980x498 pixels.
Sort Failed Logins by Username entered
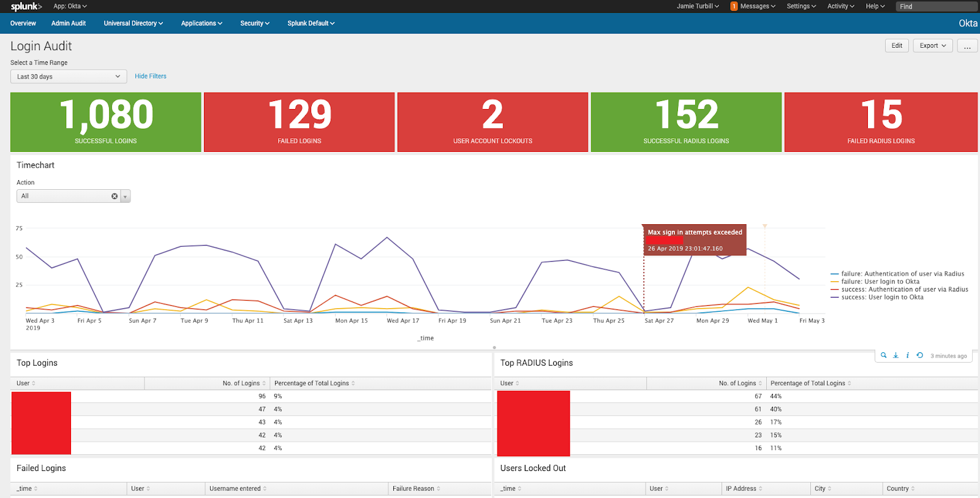tap(296, 489)
